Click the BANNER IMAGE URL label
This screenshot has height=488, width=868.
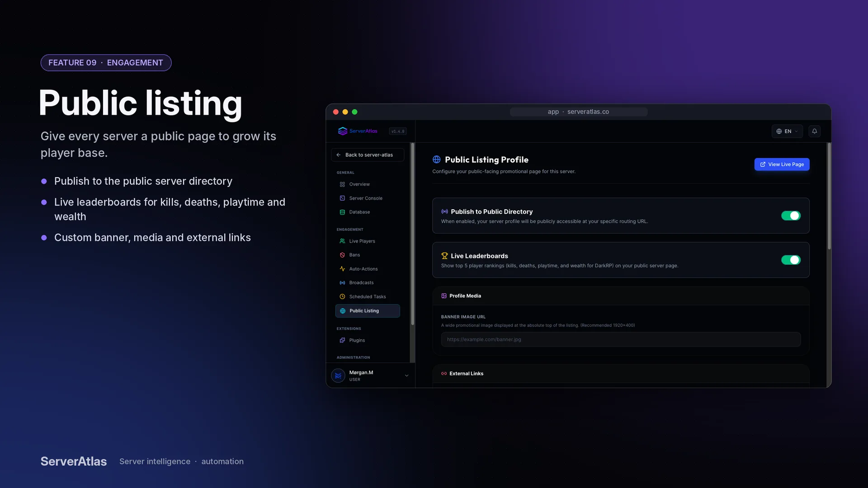click(463, 317)
